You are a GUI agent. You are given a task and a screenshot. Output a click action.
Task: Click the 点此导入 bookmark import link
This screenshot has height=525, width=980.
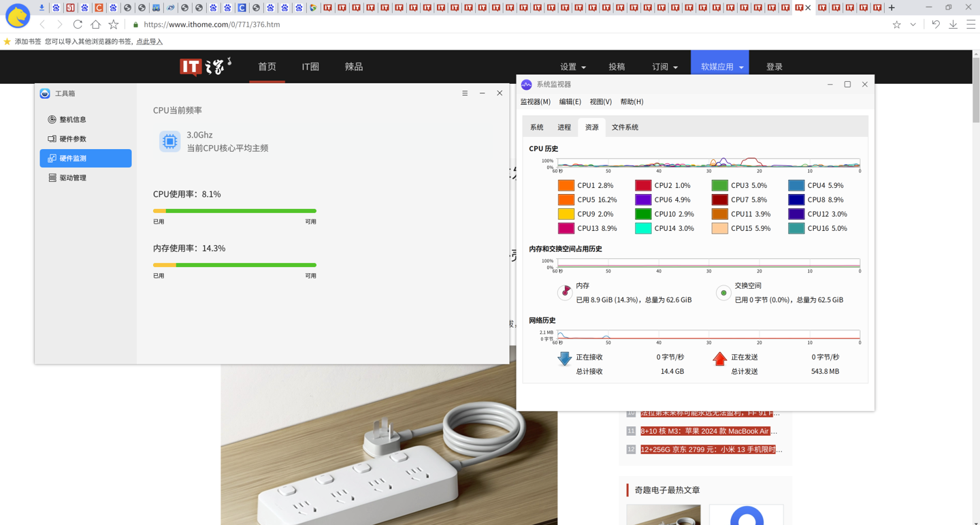150,42
